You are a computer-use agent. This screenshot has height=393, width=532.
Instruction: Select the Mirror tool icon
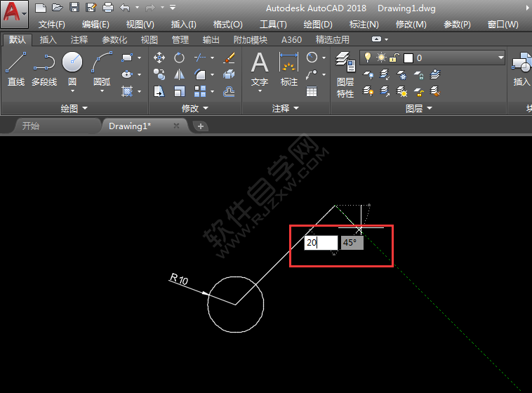[x=180, y=74]
